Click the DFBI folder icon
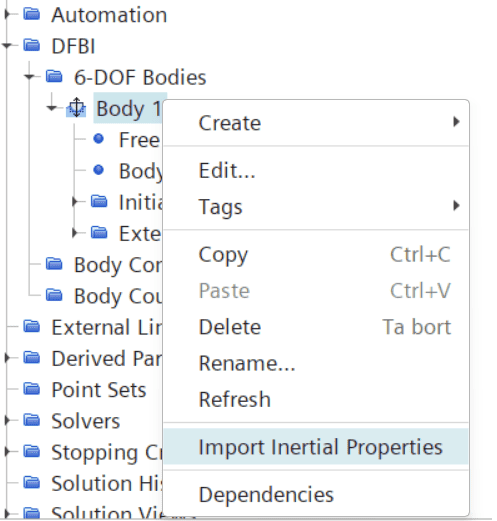 pos(32,45)
